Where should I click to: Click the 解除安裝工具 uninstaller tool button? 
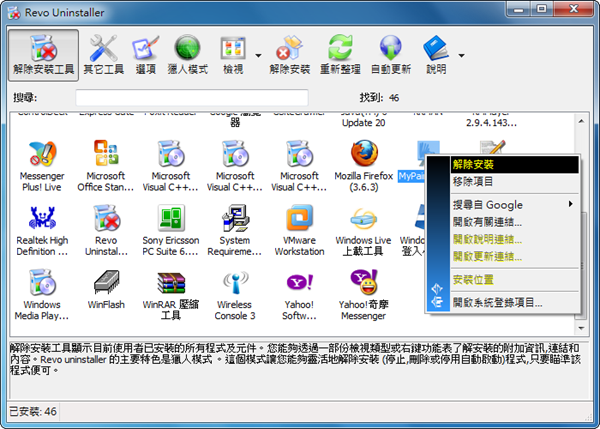coord(43,55)
